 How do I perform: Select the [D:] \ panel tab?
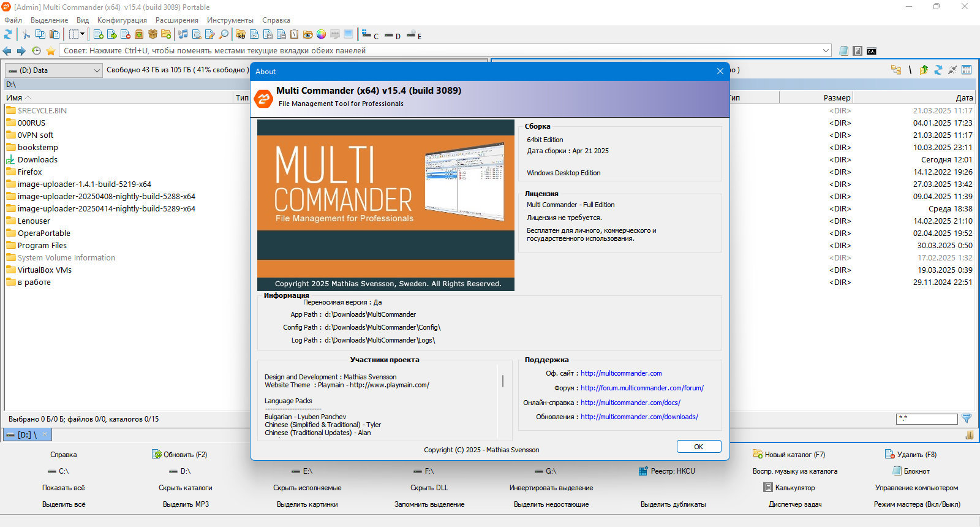pos(28,434)
